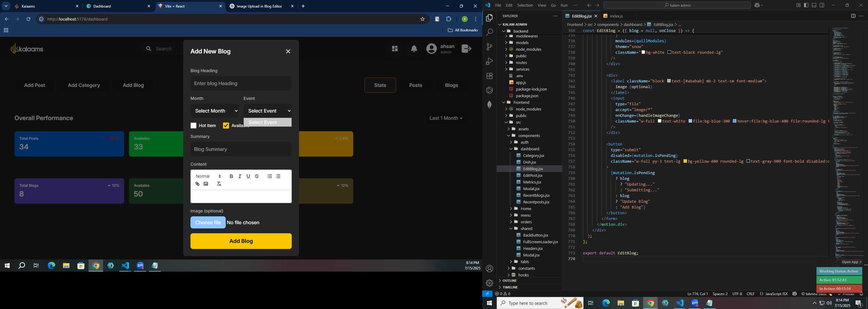
Task: Open the MongoDB leaf icon in activity bar
Action: tap(489, 105)
